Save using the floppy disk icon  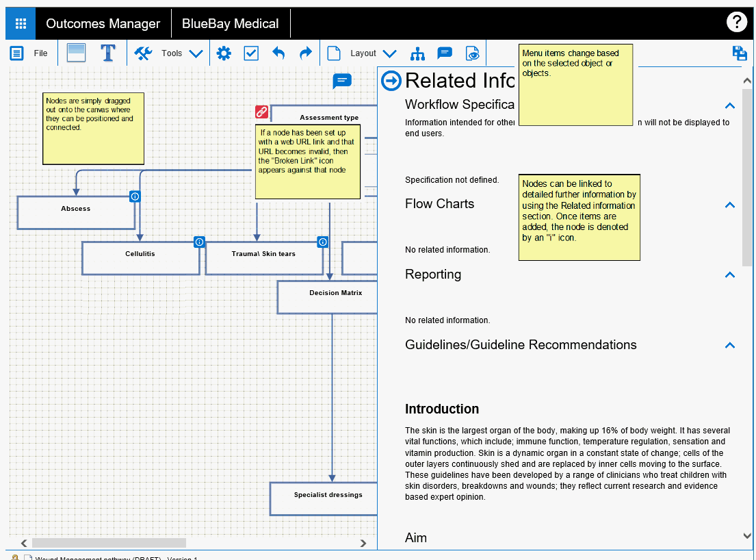point(739,53)
